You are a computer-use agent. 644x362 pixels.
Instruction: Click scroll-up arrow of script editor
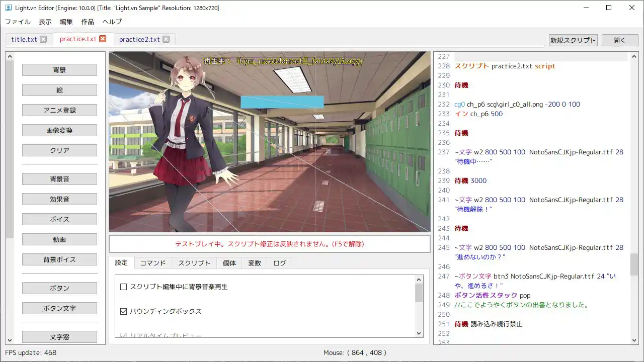click(x=634, y=56)
